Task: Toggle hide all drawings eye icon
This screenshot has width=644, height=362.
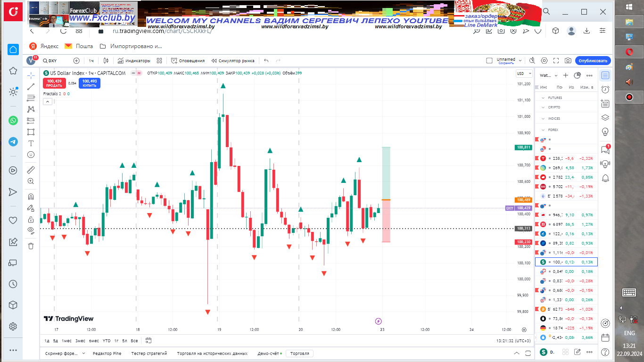Action: pos(31,230)
